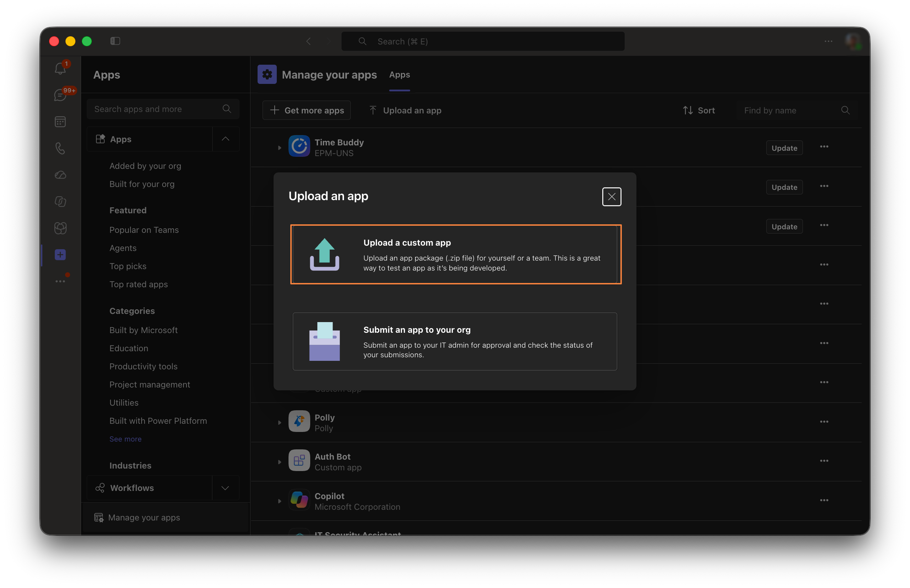Viewport: 910px width, 588px height.
Task: Click the top Search bar
Action: click(x=483, y=41)
